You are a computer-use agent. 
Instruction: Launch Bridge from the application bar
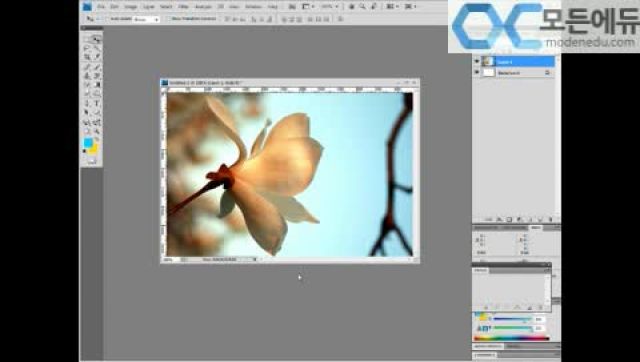[x=292, y=7]
